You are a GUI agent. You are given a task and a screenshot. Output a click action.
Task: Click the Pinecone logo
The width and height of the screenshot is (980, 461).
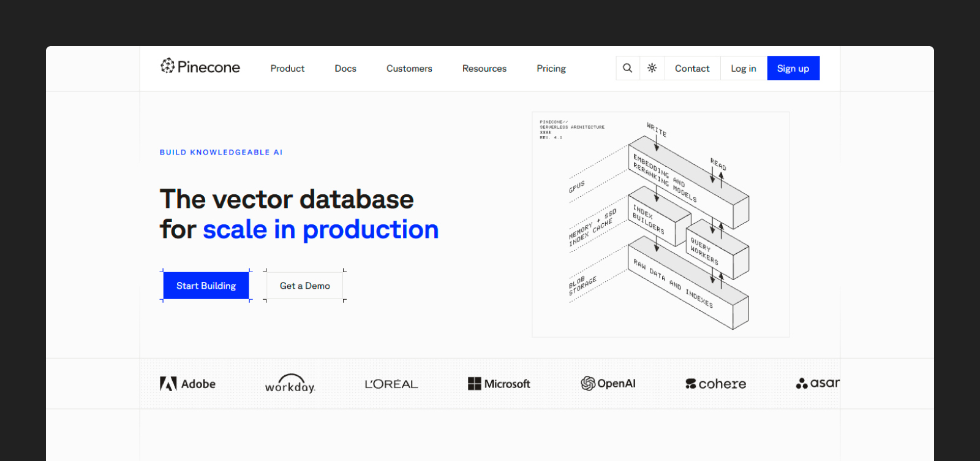[200, 67]
